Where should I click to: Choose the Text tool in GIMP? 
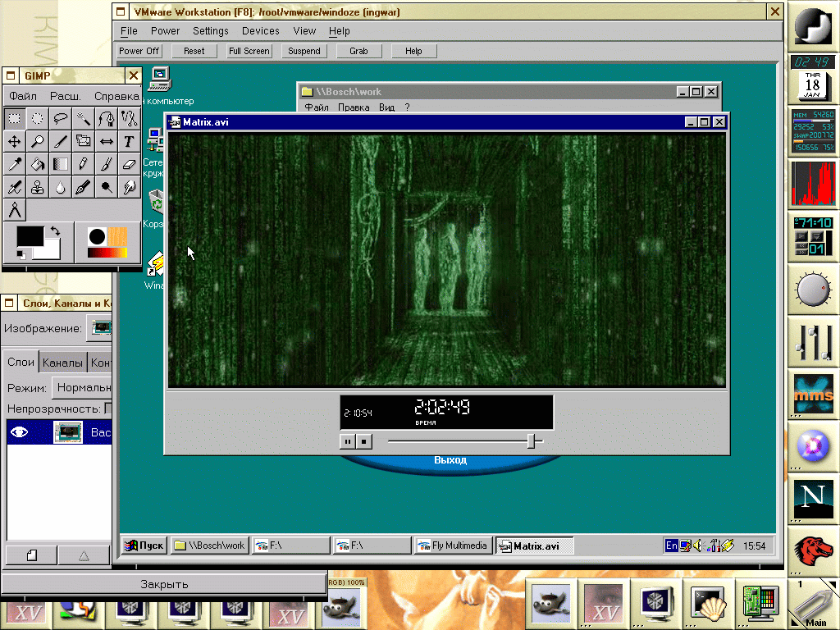[x=129, y=141]
